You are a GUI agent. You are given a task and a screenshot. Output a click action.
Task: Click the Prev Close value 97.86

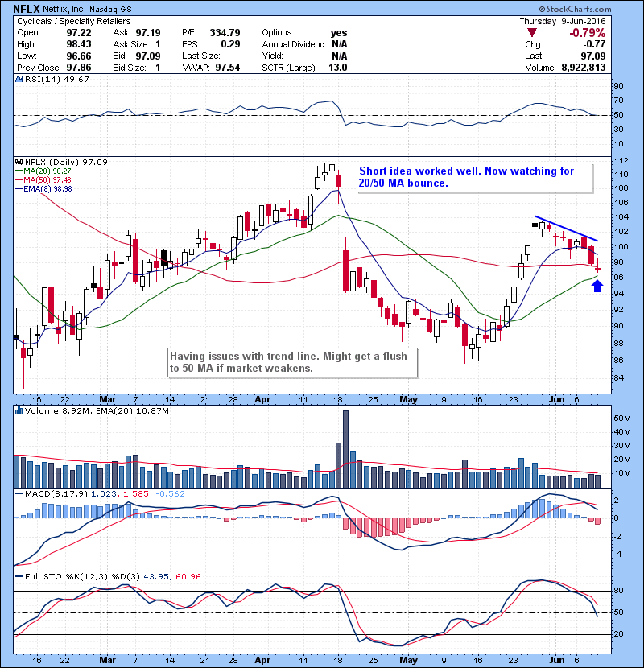(x=78, y=68)
